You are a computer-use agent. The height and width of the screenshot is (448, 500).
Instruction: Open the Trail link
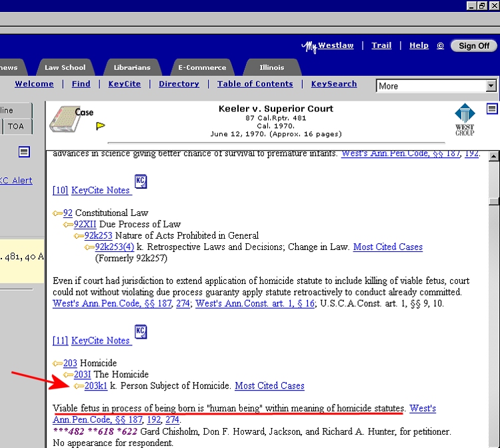pyautogui.click(x=381, y=45)
